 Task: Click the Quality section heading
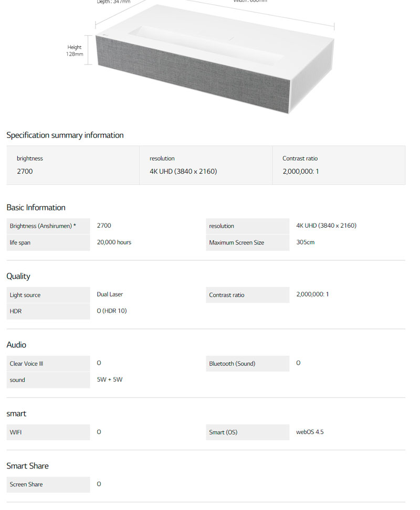coord(18,276)
